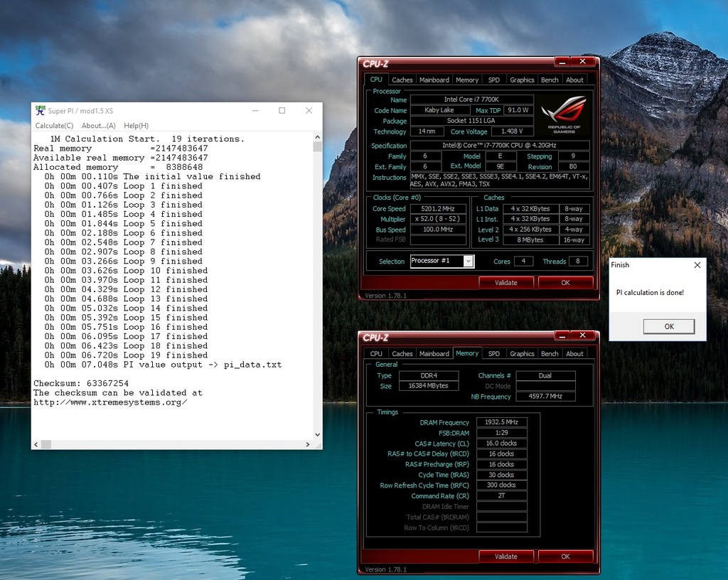728x580 pixels.
Task: Click Validate in the top CPU-Z window
Action: coord(505,283)
